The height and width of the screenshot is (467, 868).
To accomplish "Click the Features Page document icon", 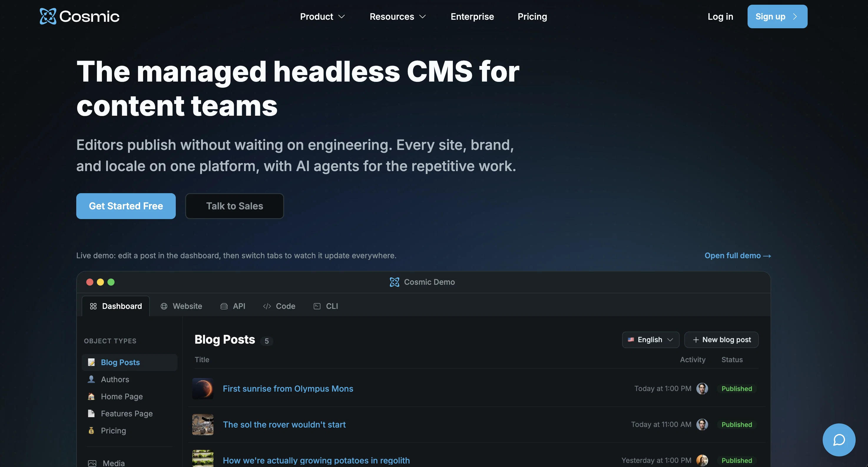I will [91, 413].
